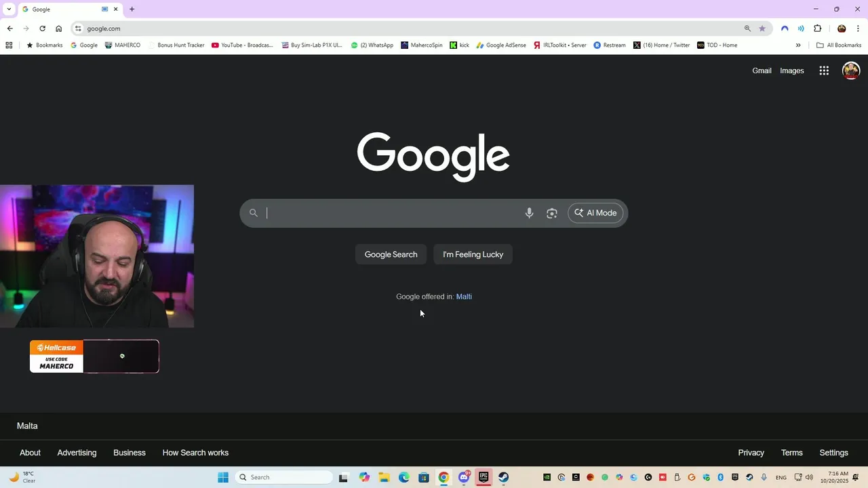The width and height of the screenshot is (868, 488).
Task: Open the ENG language indicator
Action: [781, 477]
